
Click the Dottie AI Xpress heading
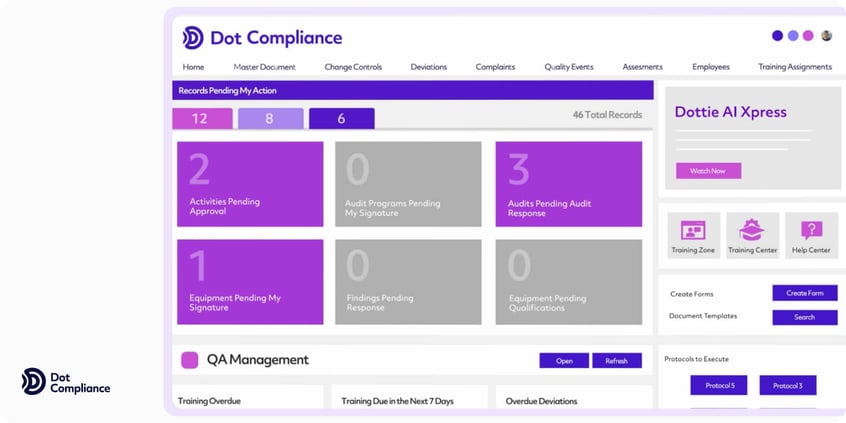coord(731,112)
